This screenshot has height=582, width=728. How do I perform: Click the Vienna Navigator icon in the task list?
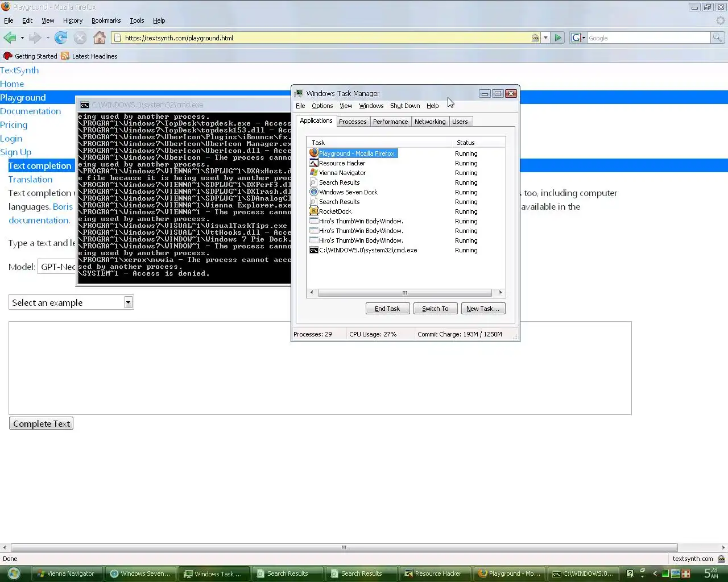coord(313,173)
